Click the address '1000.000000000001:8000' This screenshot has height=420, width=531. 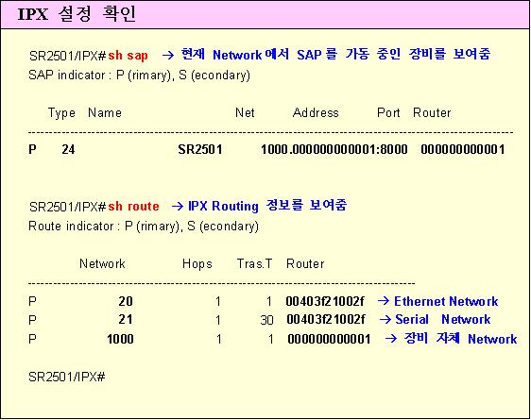coord(334,149)
